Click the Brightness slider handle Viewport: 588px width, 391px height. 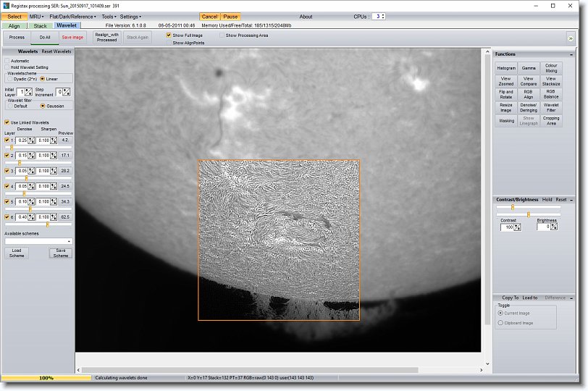coord(529,214)
